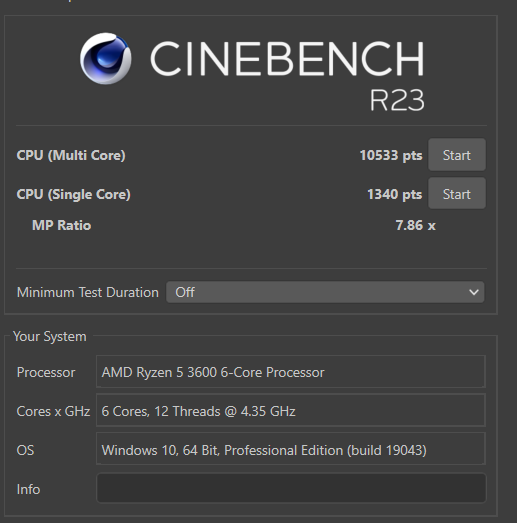This screenshot has height=523, width=517.
Task: Start the CPU Multi Core benchmark
Action: click(x=457, y=155)
